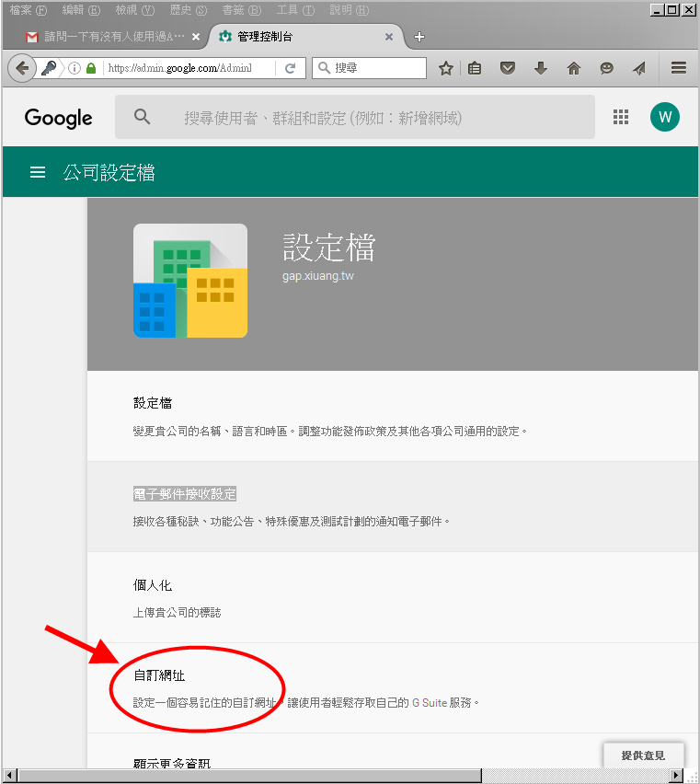Open the Firefox hamburger menu

679,68
